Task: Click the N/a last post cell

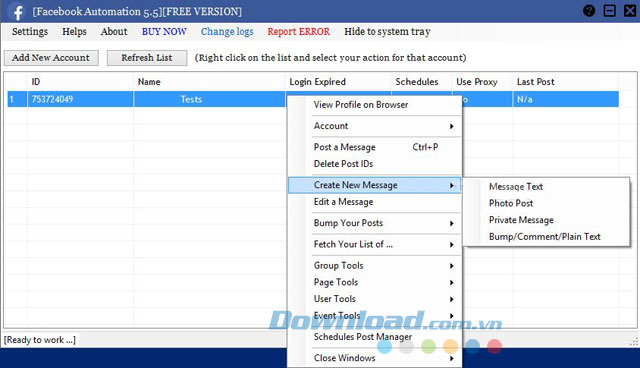Action: [x=565, y=99]
